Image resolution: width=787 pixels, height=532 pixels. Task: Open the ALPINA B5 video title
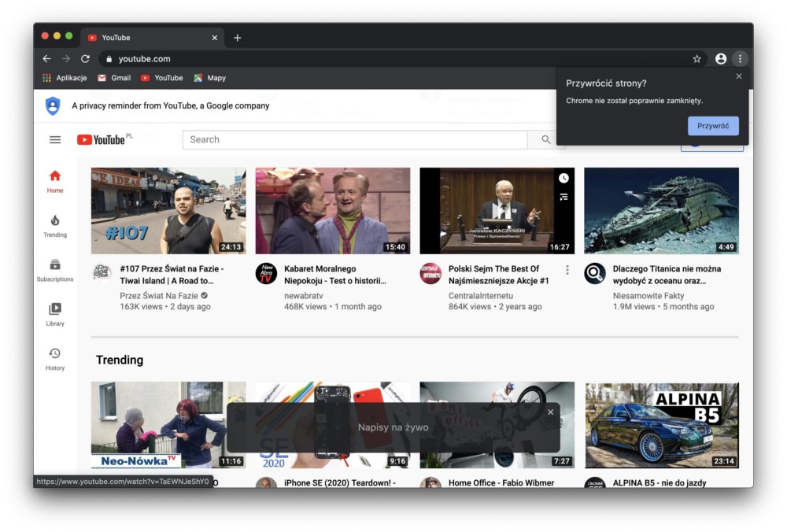(x=660, y=483)
